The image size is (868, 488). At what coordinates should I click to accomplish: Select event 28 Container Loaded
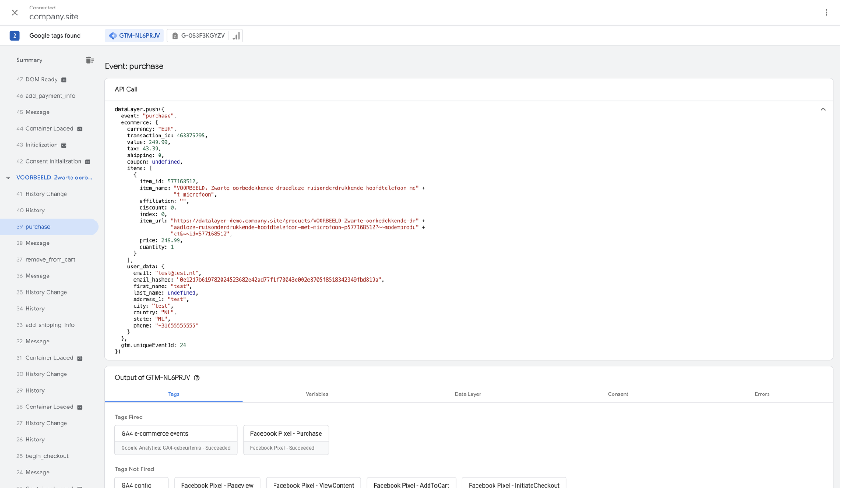(45, 407)
